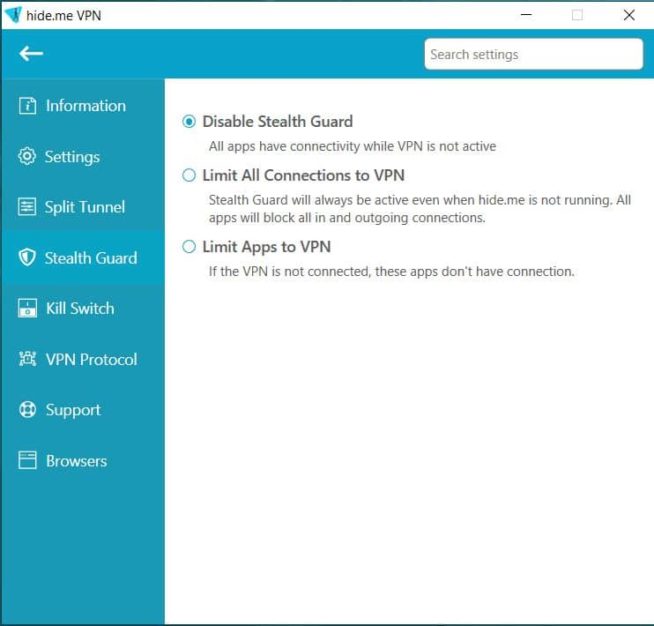The width and height of the screenshot is (654, 626).
Task: Open the Kill Switch menu label
Action: pyautogui.click(x=80, y=309)
